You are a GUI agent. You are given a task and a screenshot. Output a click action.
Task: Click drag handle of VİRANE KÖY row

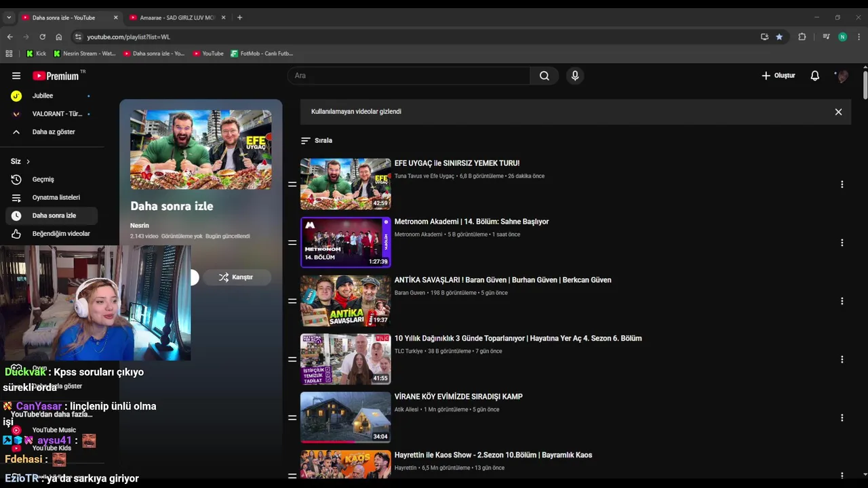coord(292,418)
